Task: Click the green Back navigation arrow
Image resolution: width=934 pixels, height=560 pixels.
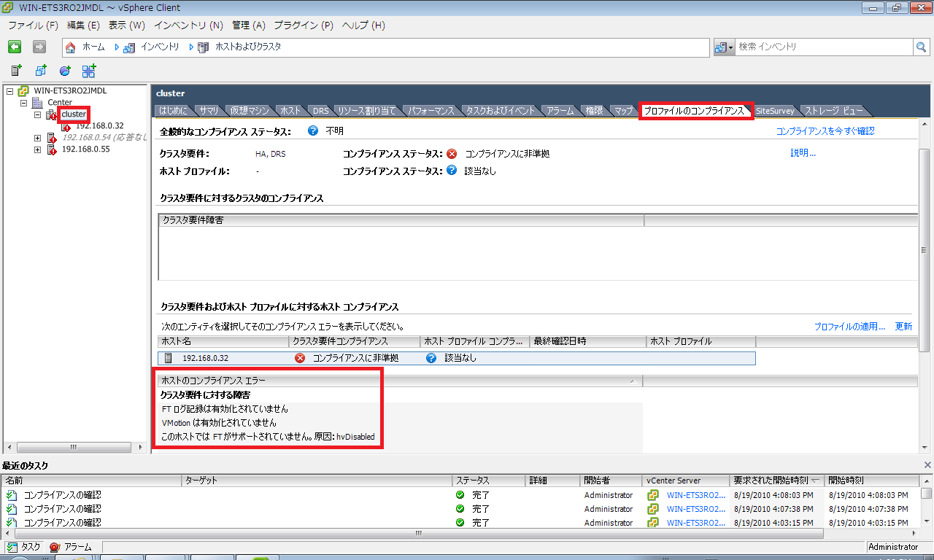Action: [15, 47]
